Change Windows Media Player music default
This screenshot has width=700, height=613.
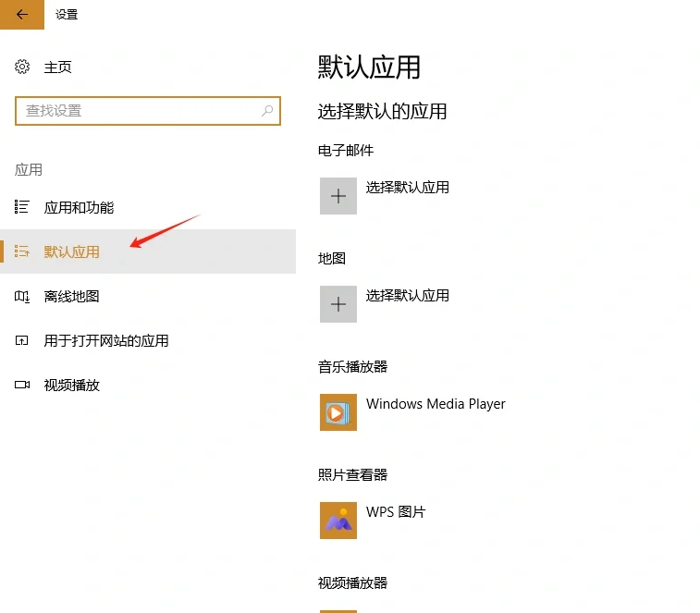436,404
